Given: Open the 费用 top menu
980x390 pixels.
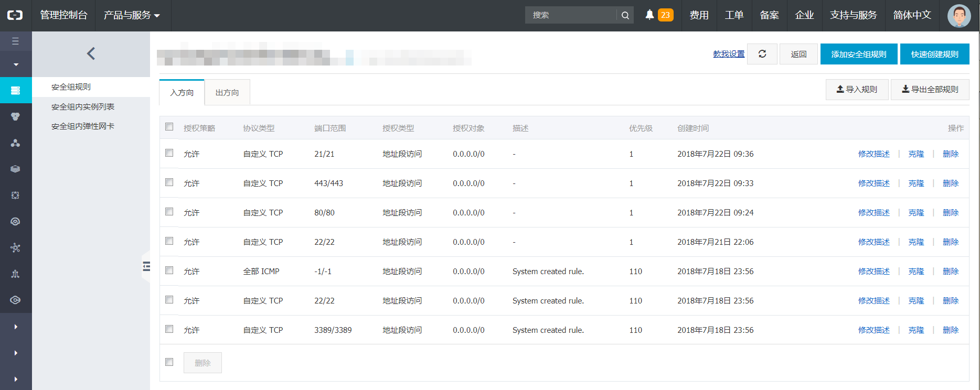Looking at the screenshot, I should click(699, 15).
